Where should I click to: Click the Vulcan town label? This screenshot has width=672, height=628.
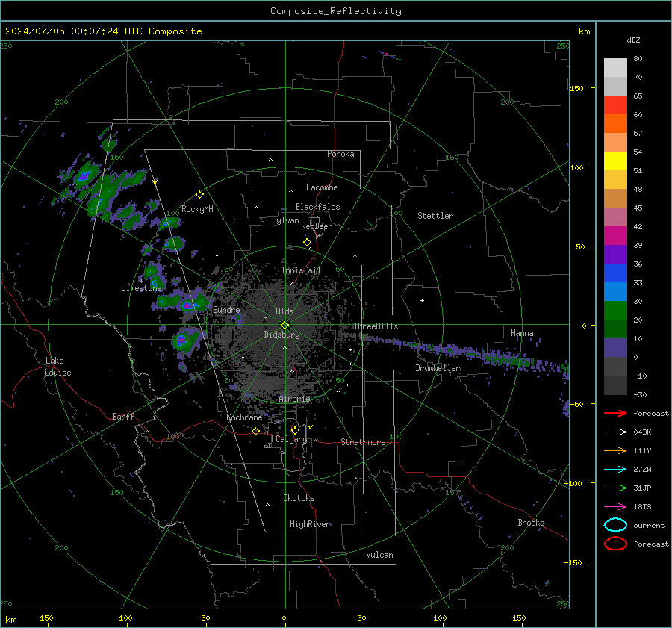(379, 555)
